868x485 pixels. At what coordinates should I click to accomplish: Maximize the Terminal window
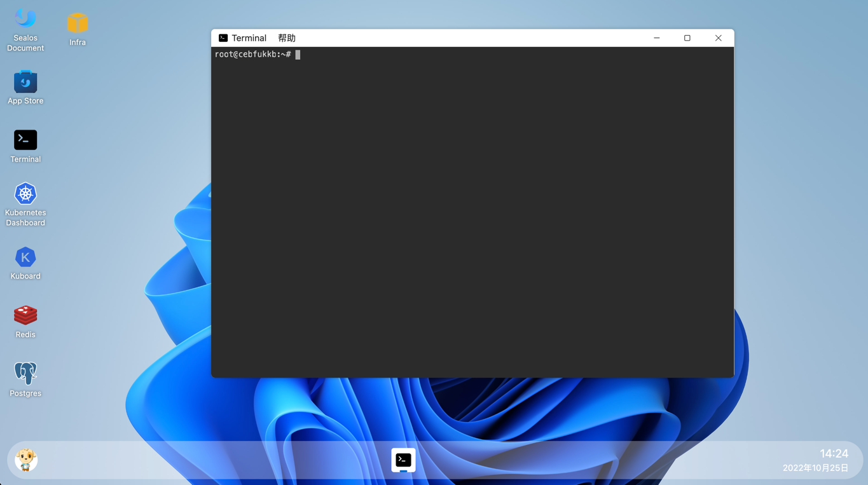(x=687, y=38)
